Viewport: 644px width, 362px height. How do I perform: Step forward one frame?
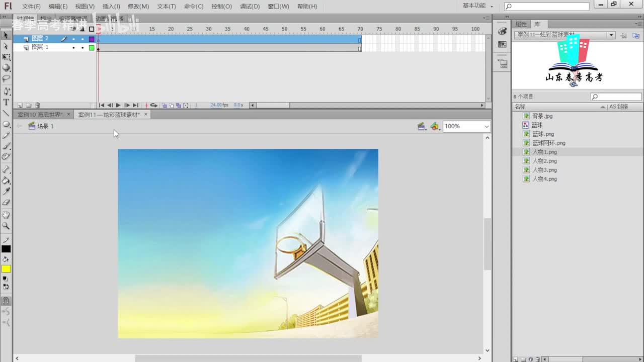click(x=127, y=106)
